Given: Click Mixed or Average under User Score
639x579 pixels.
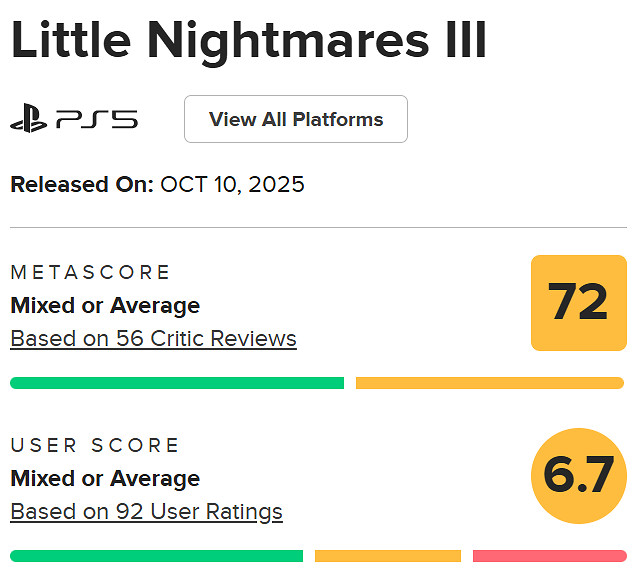Looking at the screenshot, I should [x=105, y=478].
